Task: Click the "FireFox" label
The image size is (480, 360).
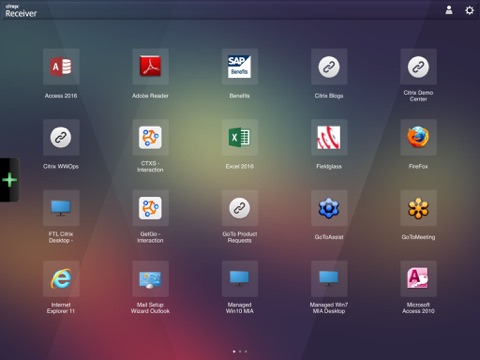Action: [x=418, y=166]
